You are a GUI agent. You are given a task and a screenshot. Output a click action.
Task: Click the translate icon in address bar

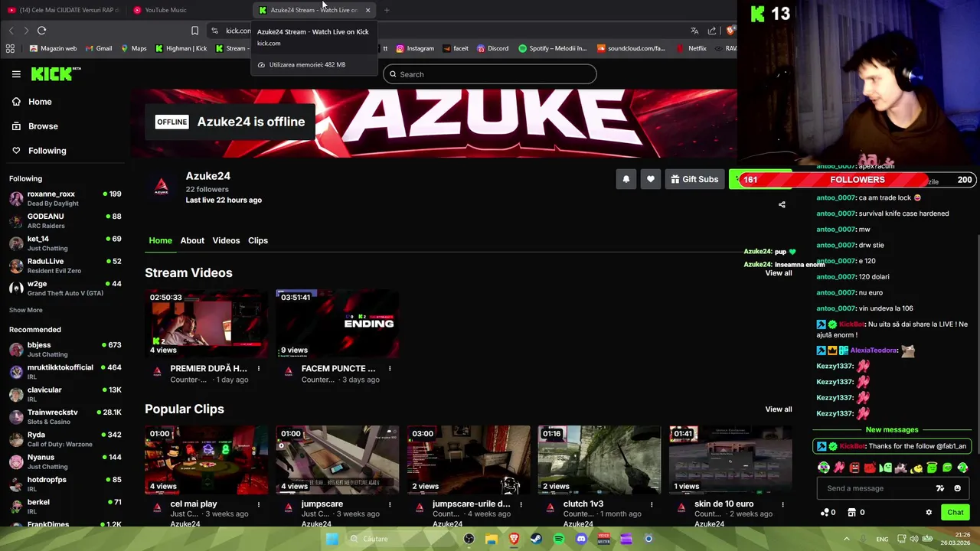694,31
